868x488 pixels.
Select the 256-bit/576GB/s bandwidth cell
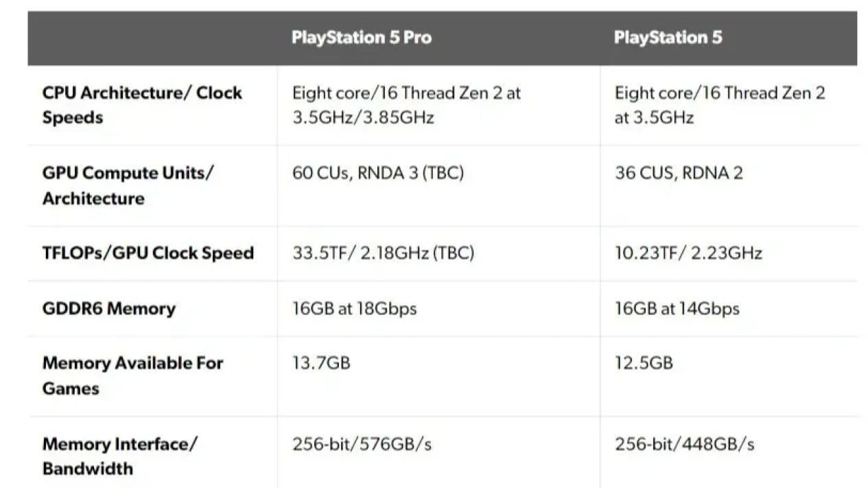[362, 444]
